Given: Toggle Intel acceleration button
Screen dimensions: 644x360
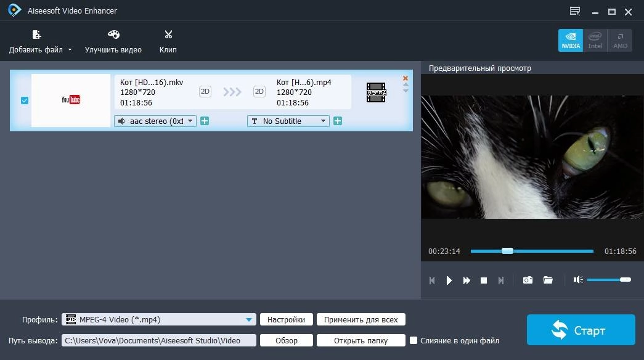Looking at the screenshot, I should tap(595, 40).
